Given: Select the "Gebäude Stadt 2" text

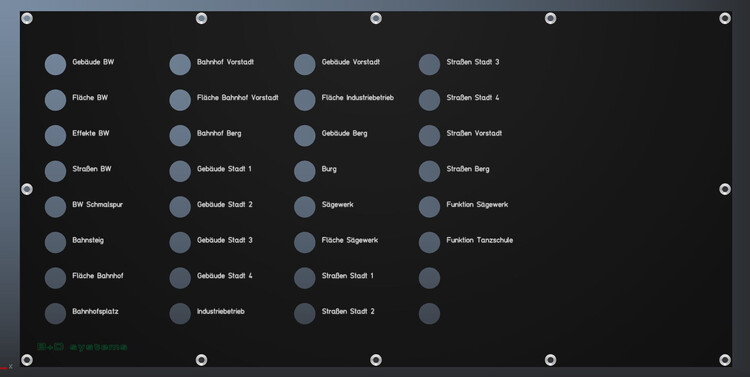Looking at the screenshot, I should coord(225,204).
